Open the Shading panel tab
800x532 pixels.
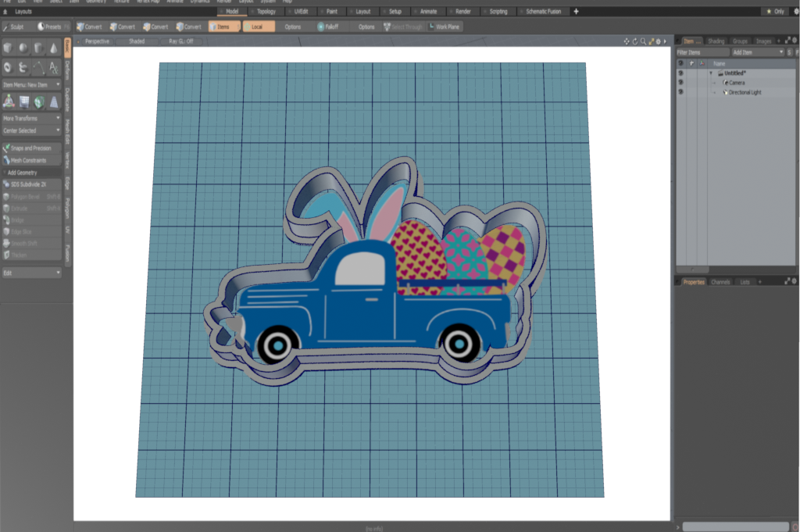pos(716,41)
